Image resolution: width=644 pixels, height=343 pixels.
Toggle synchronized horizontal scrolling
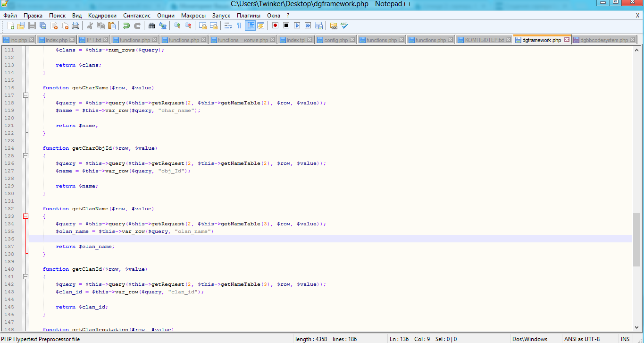click(214, 26)
